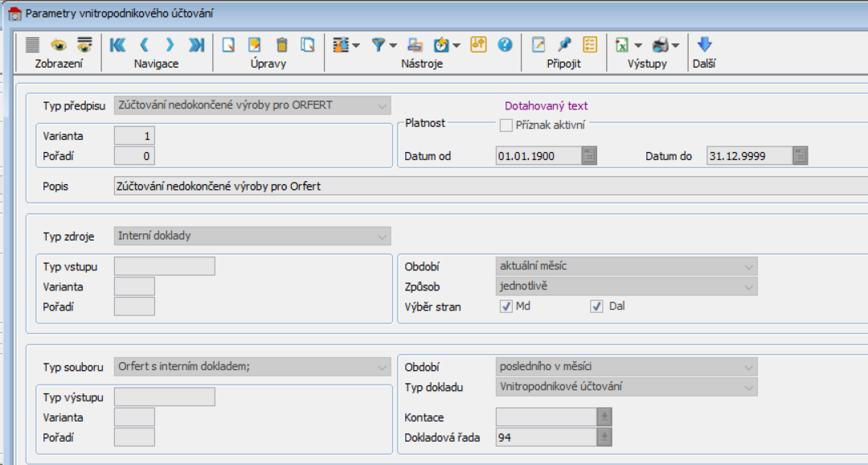Open the filter funnel dropdown menu

tap(393, 46)
